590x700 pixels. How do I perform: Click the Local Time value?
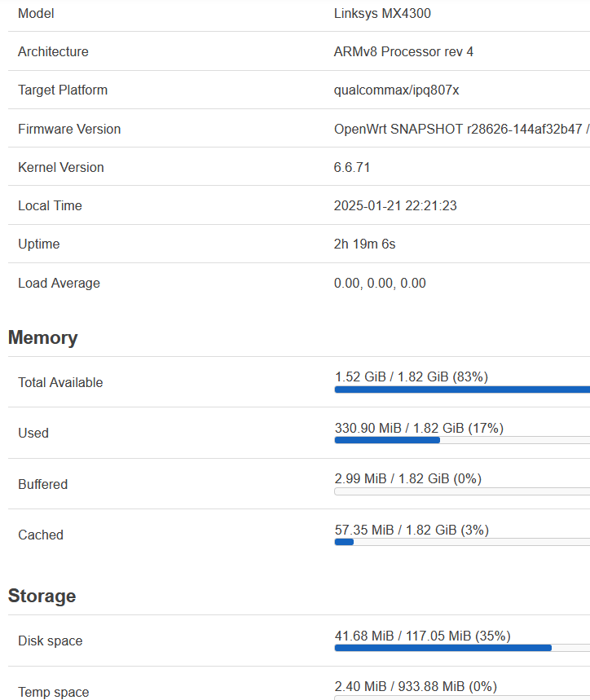coord(395,206)
